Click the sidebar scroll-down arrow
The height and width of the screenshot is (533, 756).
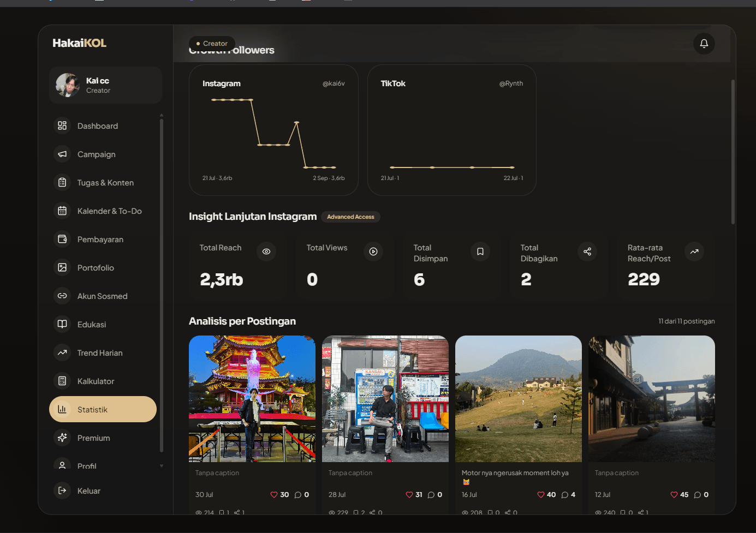[x=162, y=466]
